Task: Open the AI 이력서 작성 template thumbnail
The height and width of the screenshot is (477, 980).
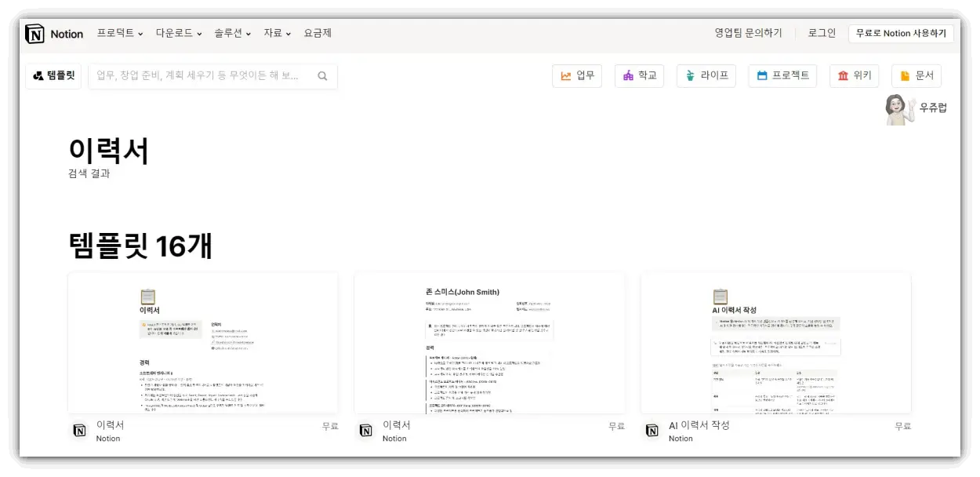Action: [776, 343]
